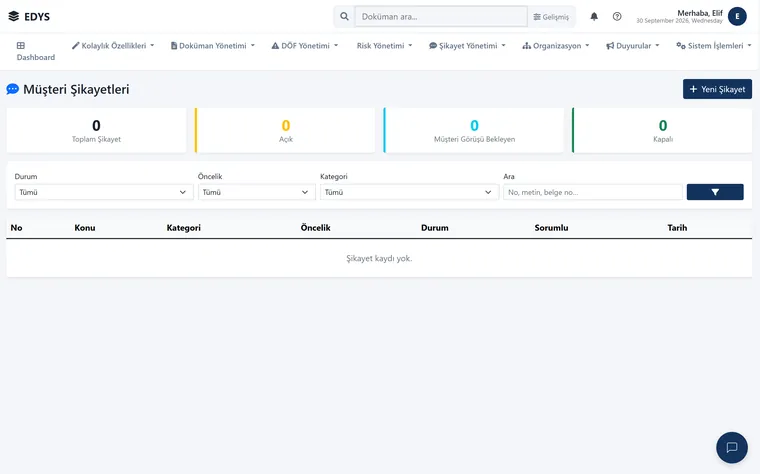Screen dimensions: 760x474
Task: Click the Dashboard grid icon
Action: (21, 46)
